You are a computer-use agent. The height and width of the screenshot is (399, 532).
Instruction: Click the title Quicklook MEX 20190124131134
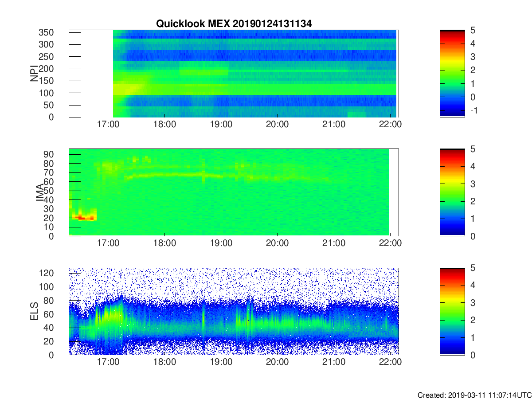click(x=234, y=24)
